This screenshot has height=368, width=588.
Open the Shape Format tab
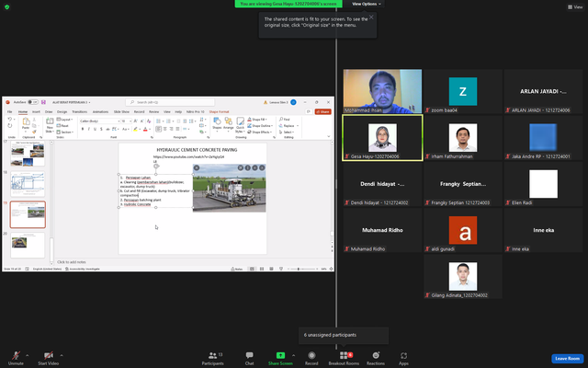coord(219,112)
